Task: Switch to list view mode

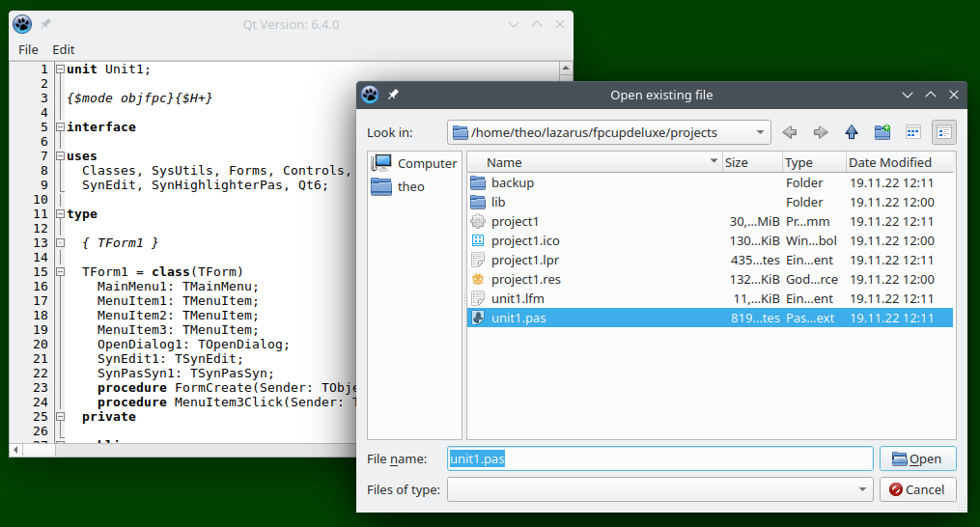Action: click(x=912, y=132)
